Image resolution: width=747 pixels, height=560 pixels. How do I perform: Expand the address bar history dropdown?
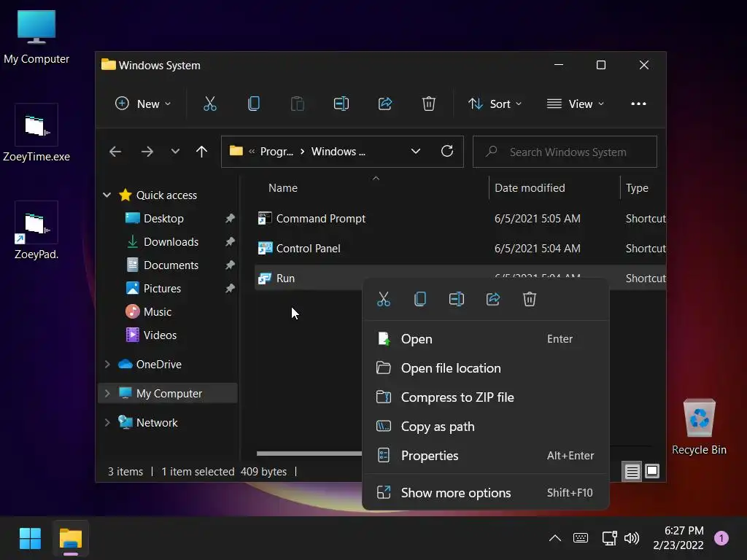coord(415,152)
